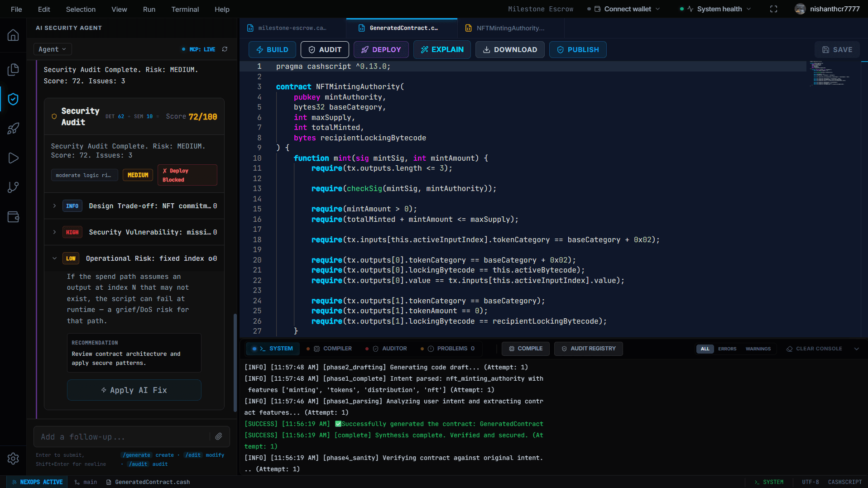Open the Edit menu
This screenshot has height=488, width=868.
(44, 9)
